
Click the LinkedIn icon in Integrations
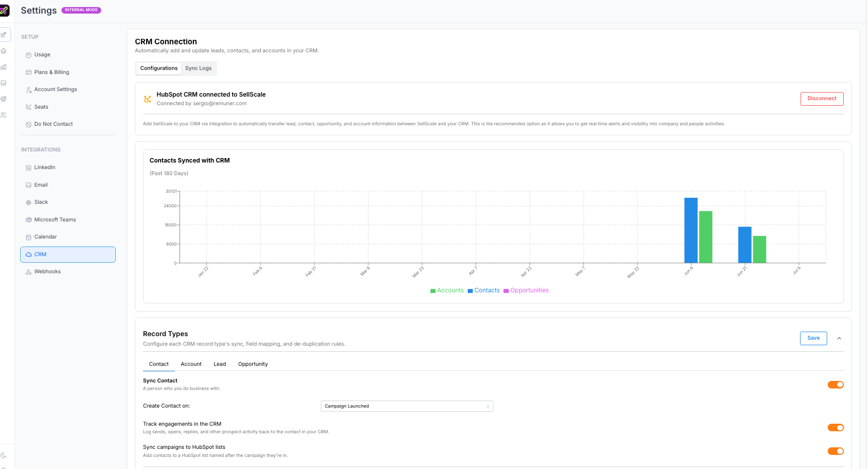point(29,168)
